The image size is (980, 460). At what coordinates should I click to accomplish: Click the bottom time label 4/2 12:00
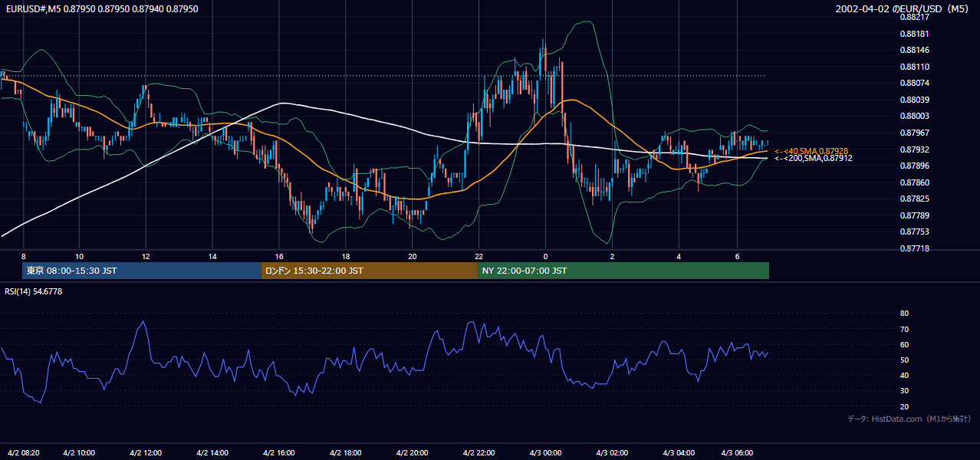click(x=146, y=452)
